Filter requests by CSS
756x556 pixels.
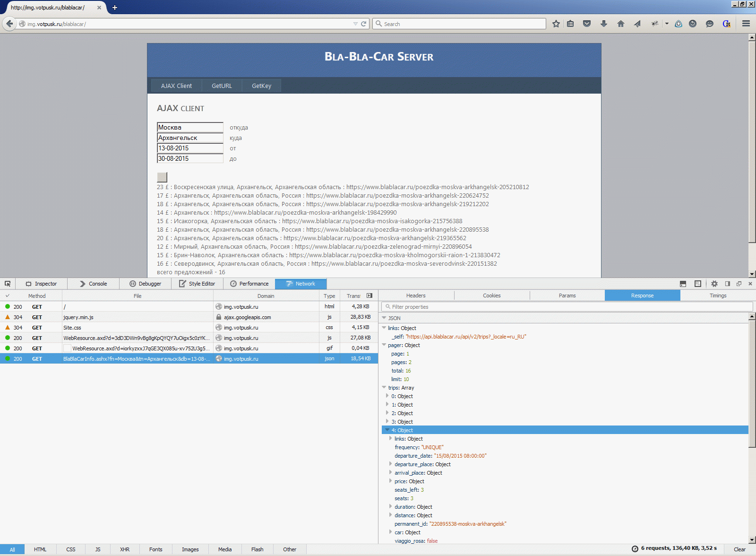(x=71, y=549)
